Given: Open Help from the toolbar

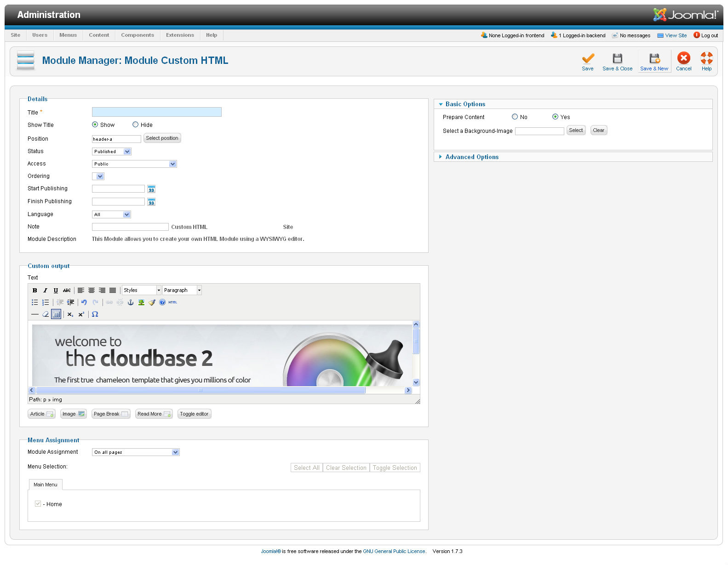Looking at the screenshot, I should (x=707, y=62).
